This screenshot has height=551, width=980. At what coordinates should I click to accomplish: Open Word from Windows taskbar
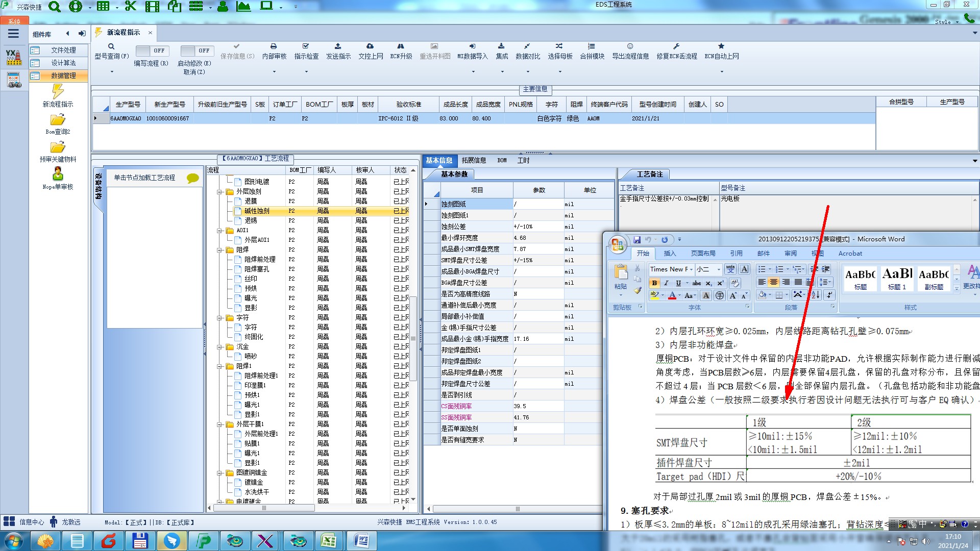(361, 541)
